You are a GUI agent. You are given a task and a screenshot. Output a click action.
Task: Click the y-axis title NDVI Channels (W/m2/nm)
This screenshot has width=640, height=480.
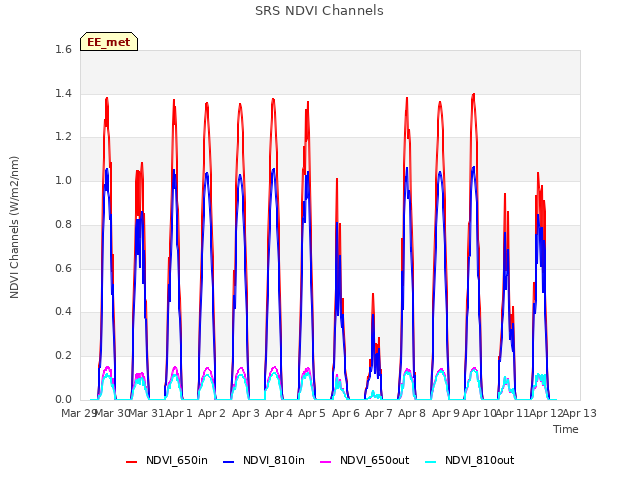(14, 227)
